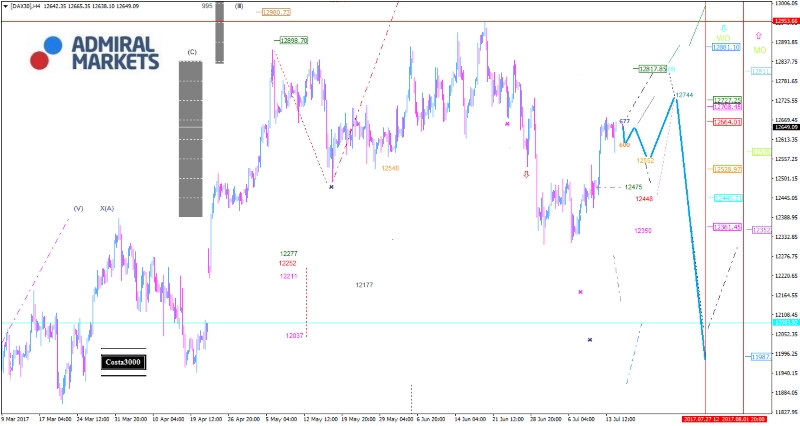
Task: Click the Costa3000 label box
Action: (123, 362)
